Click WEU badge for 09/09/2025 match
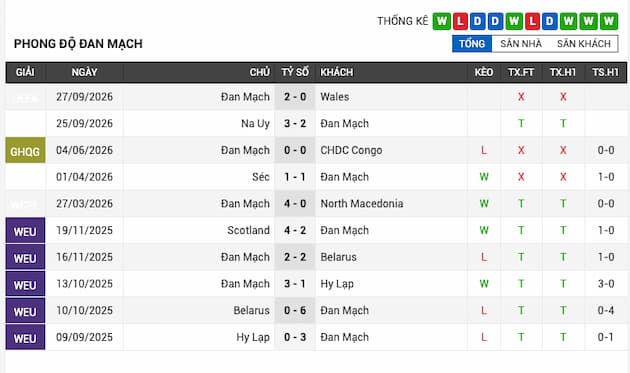This screenshot has height=373, width=630. point(25,337)
